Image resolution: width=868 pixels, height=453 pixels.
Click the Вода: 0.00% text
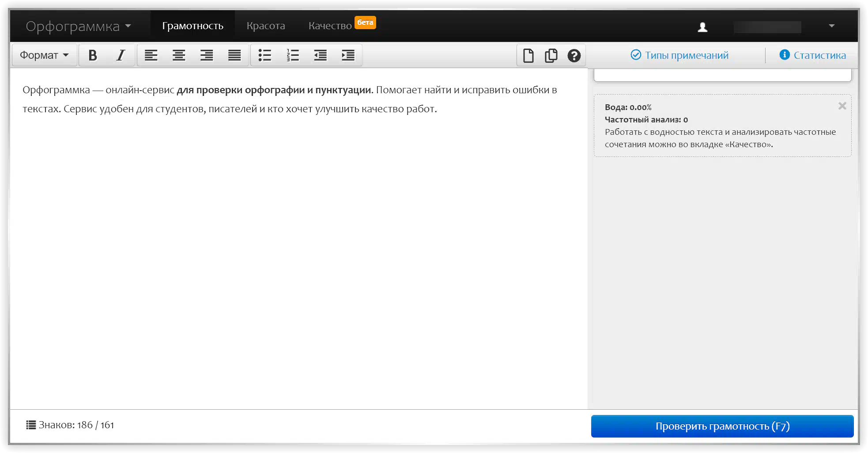point(628,107)
